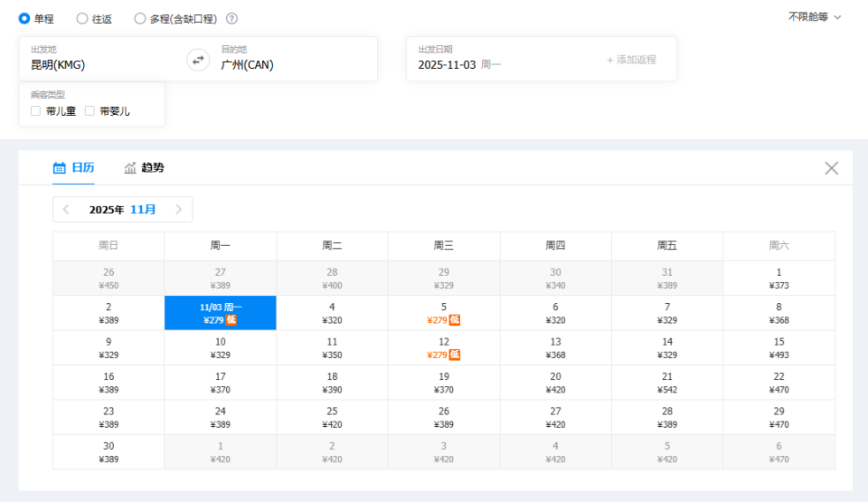Choose December 6 priced ¥470
Image resolution: width=868 pixels, height=502 pixels.
pyautogui.click(x=778, y=452)
